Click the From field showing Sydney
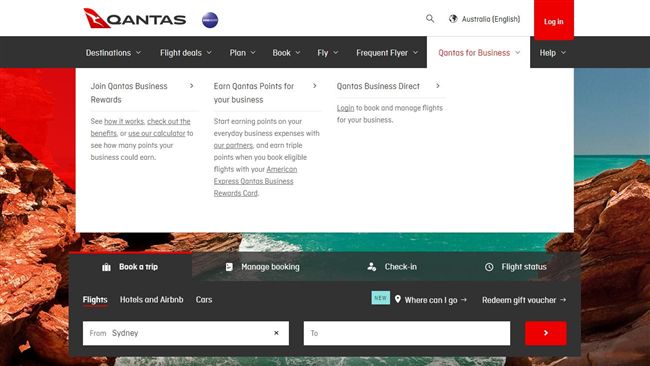This screenshot has height=366, width=650. pos(186,333)
